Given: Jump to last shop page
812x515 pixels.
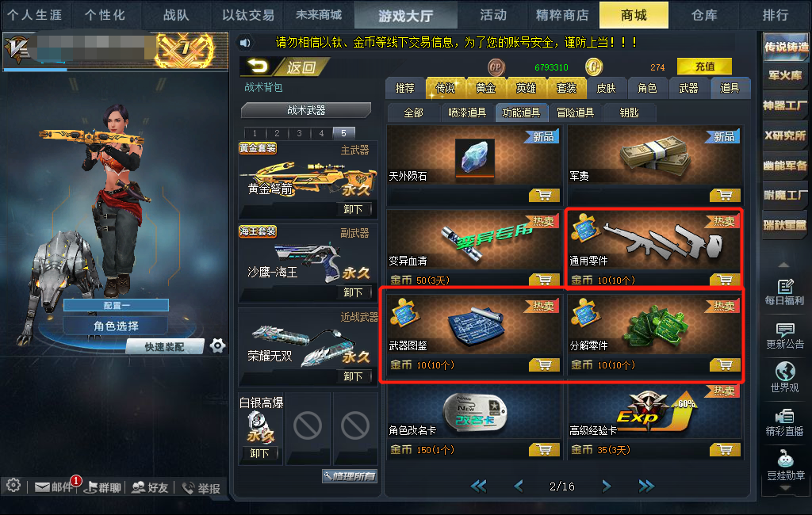Looking at the screenshot, I should pyautogui.click(x=646, y=486).
